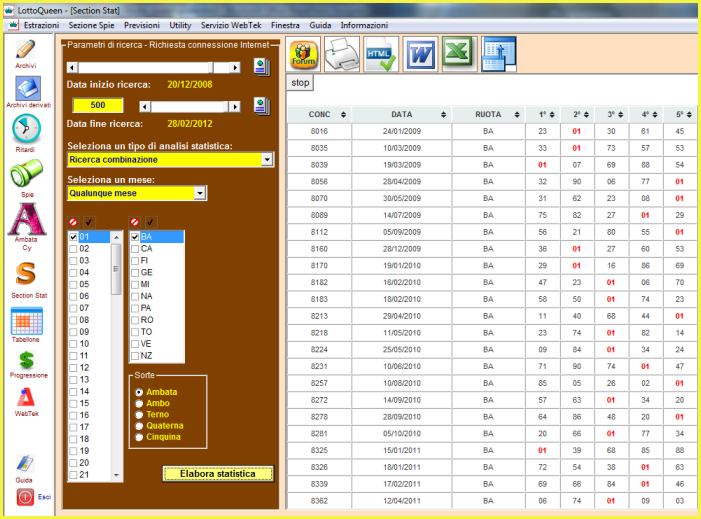Screen dimensions: 701x519
Task: Open the WebTek sidebar icon
Action: point(26,397)
